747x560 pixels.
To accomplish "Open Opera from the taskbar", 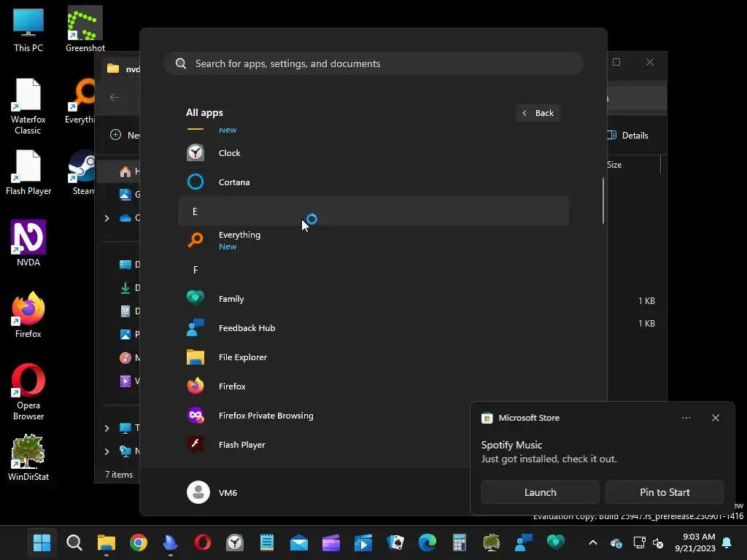I will 203,542.
